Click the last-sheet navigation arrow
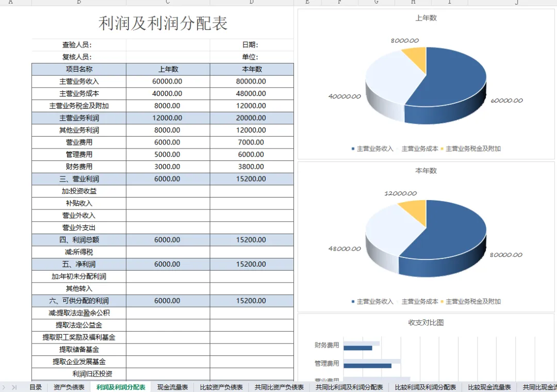The width and height of the screenshot is (557, 392). [x=14, y=387]
